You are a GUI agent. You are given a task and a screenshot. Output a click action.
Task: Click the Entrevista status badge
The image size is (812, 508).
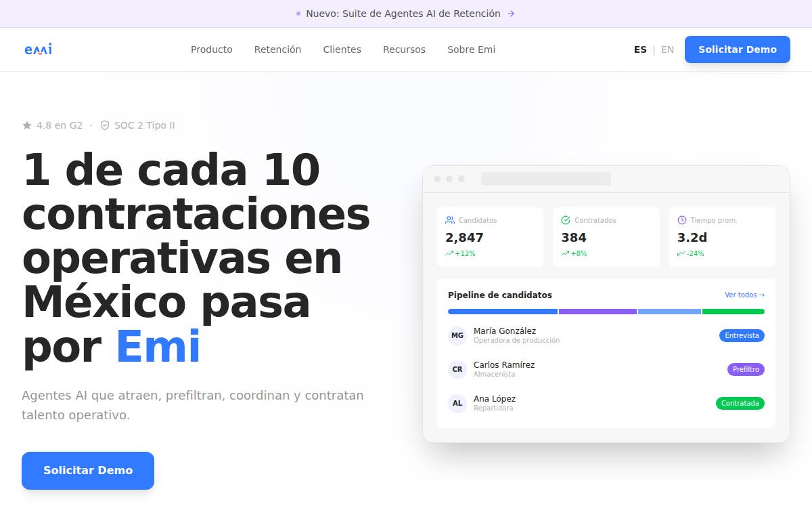pos(742,335)
